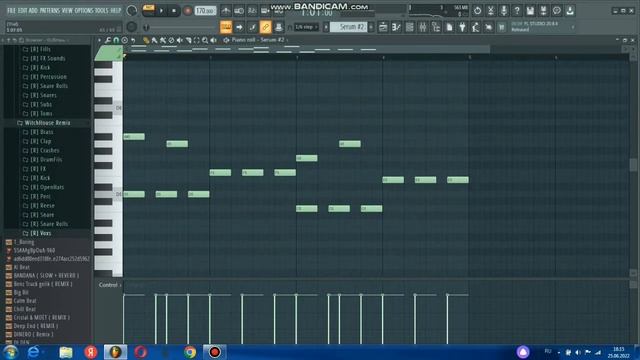The height and width of the screenshot is (360, 640).
Task: Toggle the piano roll magnet snap icon
Action: click(116, 40)
